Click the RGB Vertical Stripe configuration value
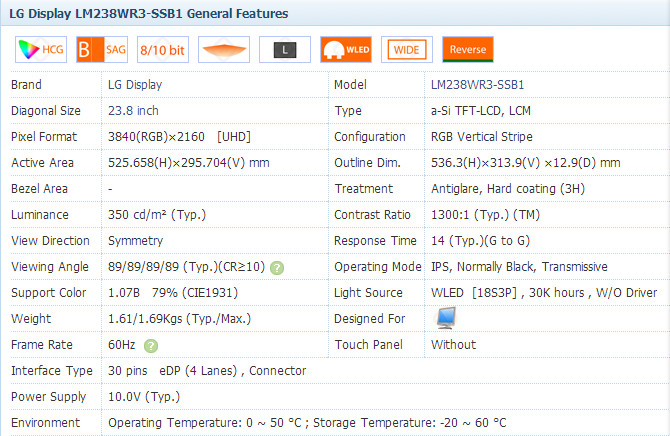 [482, 137]
